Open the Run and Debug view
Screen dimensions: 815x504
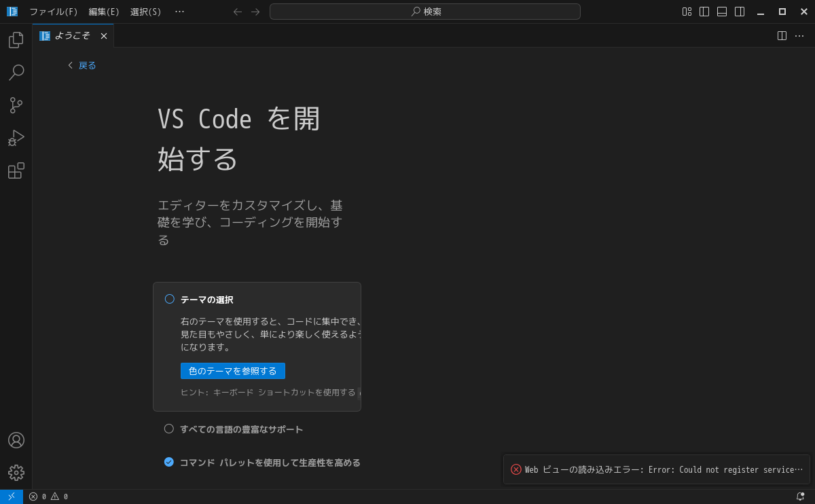pyautogui.click(x=16, y=138)
